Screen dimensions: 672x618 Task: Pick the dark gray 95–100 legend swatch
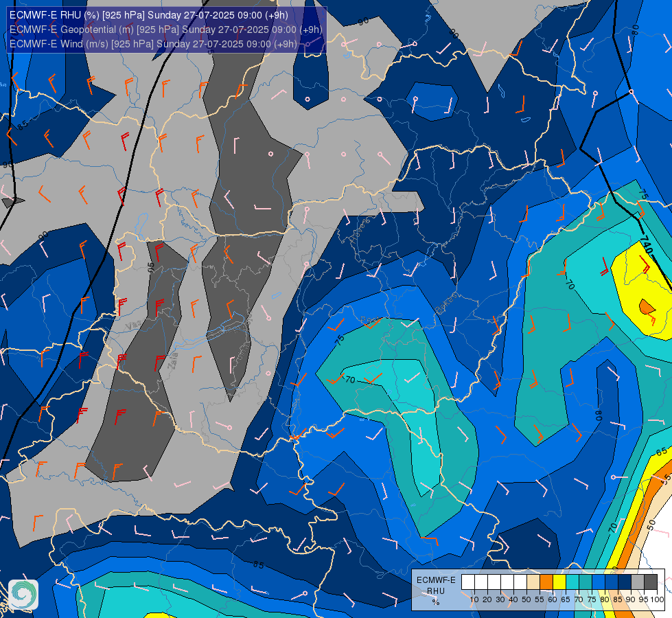(651, 582)
